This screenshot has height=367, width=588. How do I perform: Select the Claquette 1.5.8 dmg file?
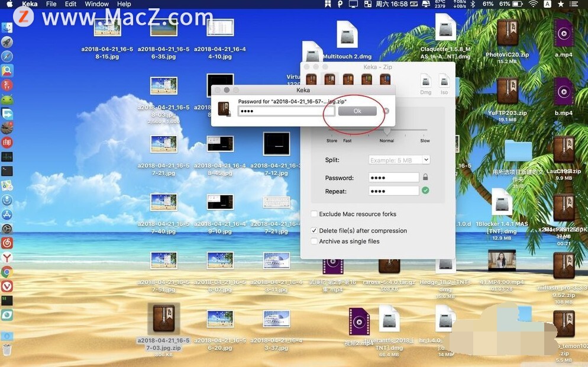click(x=445, y=27)
